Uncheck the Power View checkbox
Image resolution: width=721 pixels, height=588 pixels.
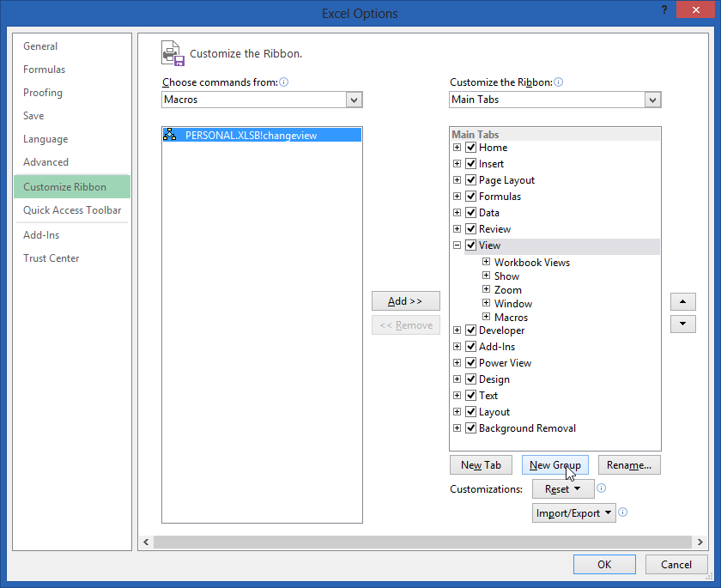pyautogui.click(x=470, y=362)
